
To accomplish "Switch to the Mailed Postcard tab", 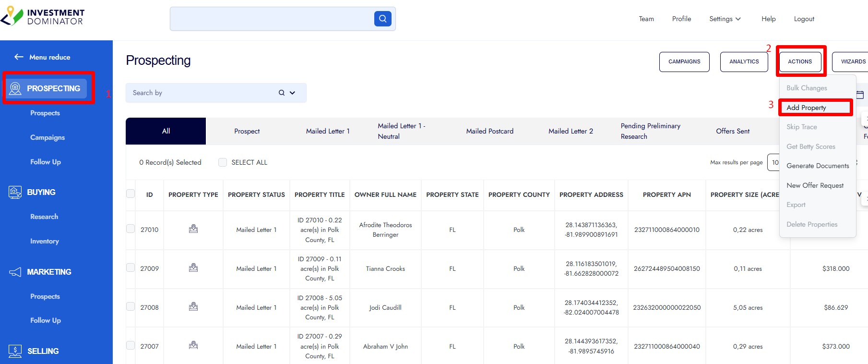I will [489, 131].
